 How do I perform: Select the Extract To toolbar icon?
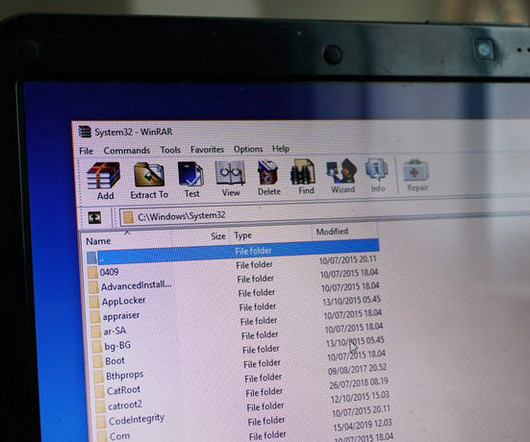149,180
